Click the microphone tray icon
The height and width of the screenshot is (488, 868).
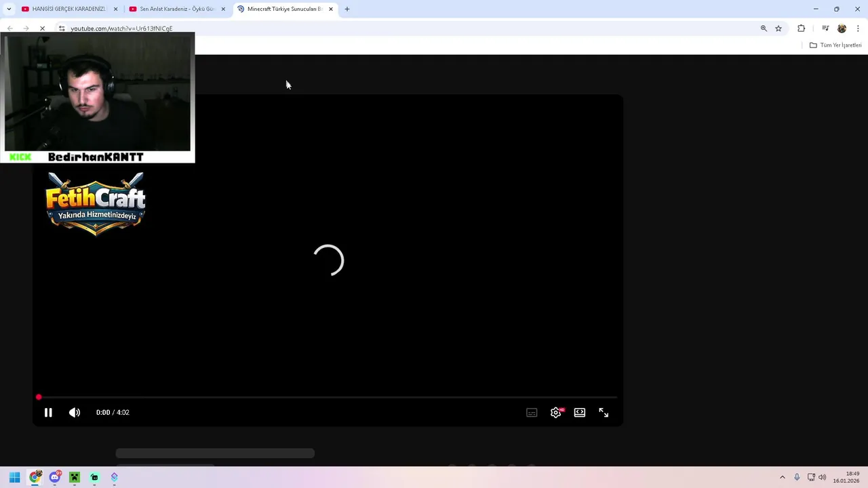tap(797, 477)
